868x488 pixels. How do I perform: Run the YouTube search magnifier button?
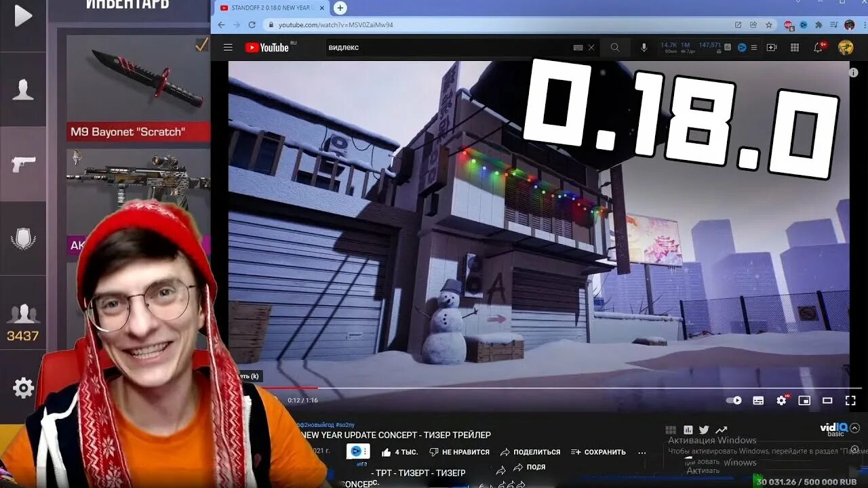pyautogui.click(x=615, y=47)
